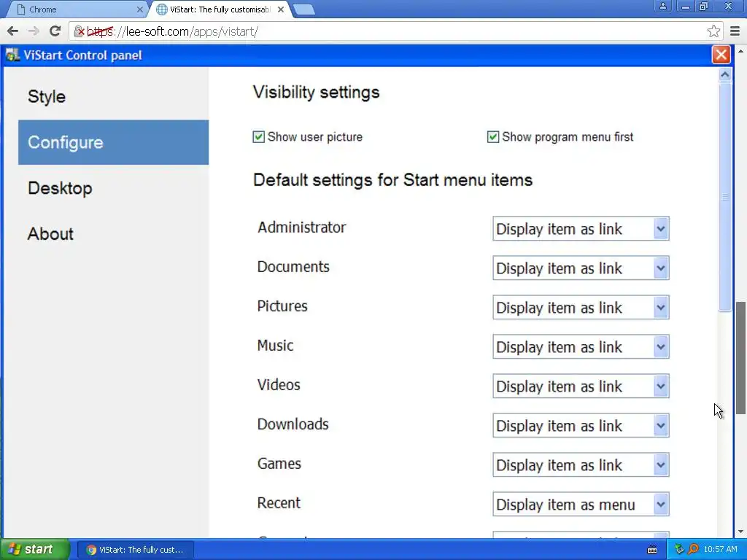Click the keyboard icon in the taskbar

(x=652, y=550)
